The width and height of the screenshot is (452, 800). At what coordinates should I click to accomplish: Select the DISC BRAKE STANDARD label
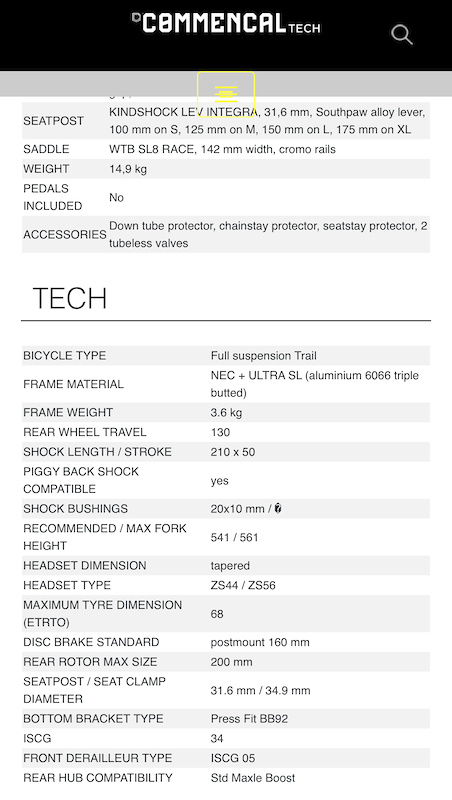pyautogui.click(x=91, y=642)
